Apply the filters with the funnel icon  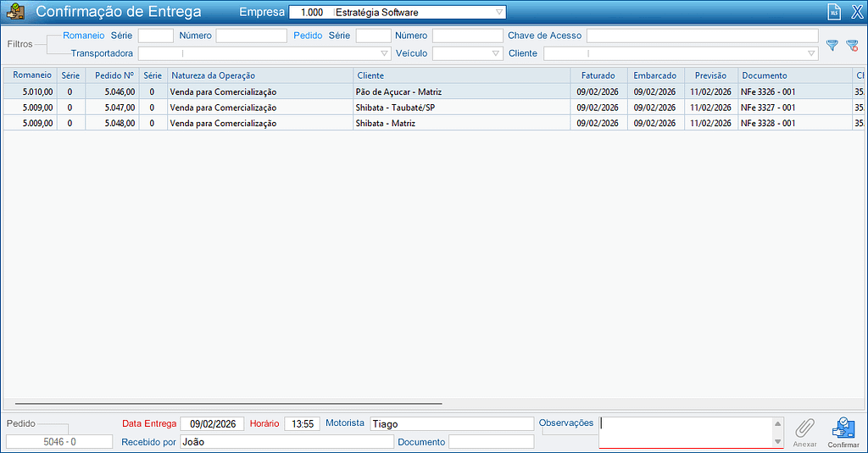point(832,46)
